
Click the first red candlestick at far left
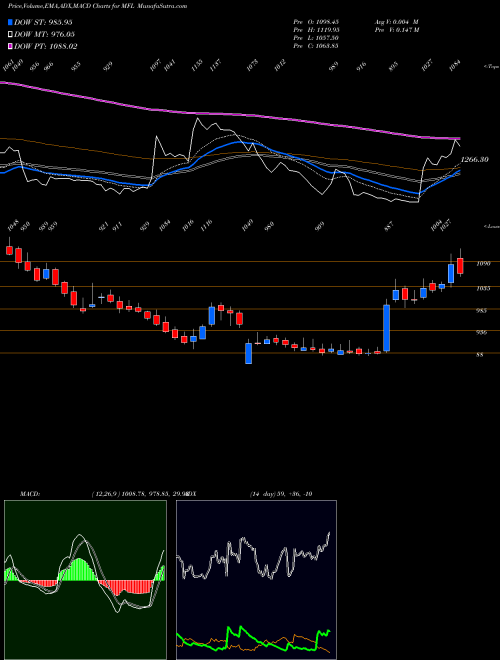9,250
